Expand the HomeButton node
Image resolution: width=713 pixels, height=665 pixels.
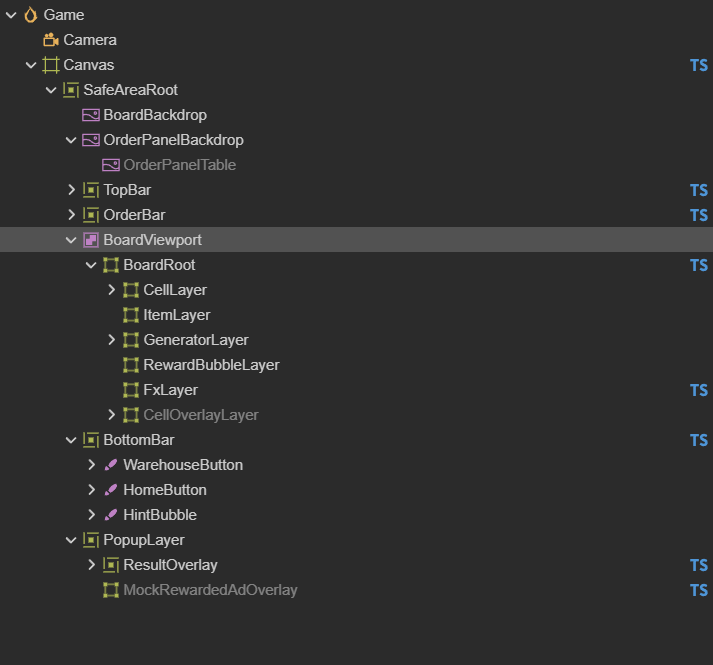(x=91, y=490)
